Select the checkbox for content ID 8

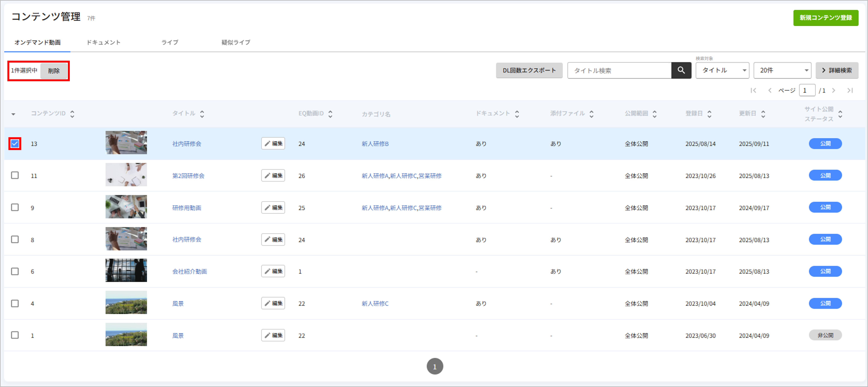click(15, 239)
